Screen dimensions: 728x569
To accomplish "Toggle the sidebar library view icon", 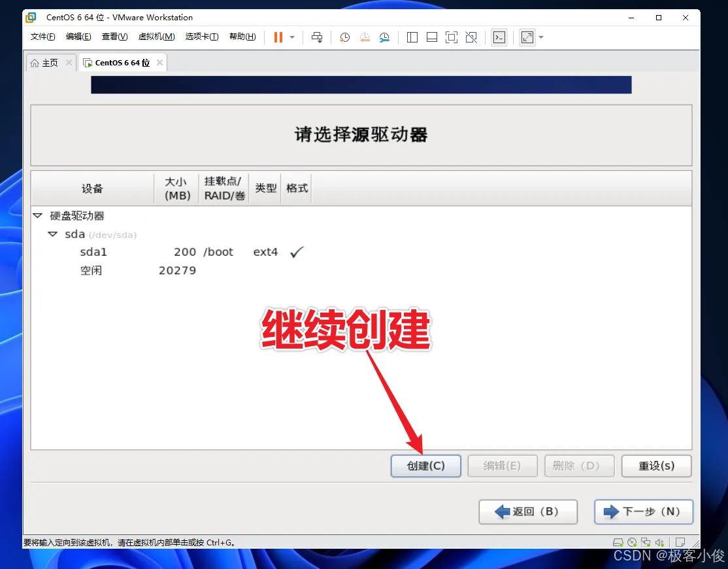I will pos(412,37).
